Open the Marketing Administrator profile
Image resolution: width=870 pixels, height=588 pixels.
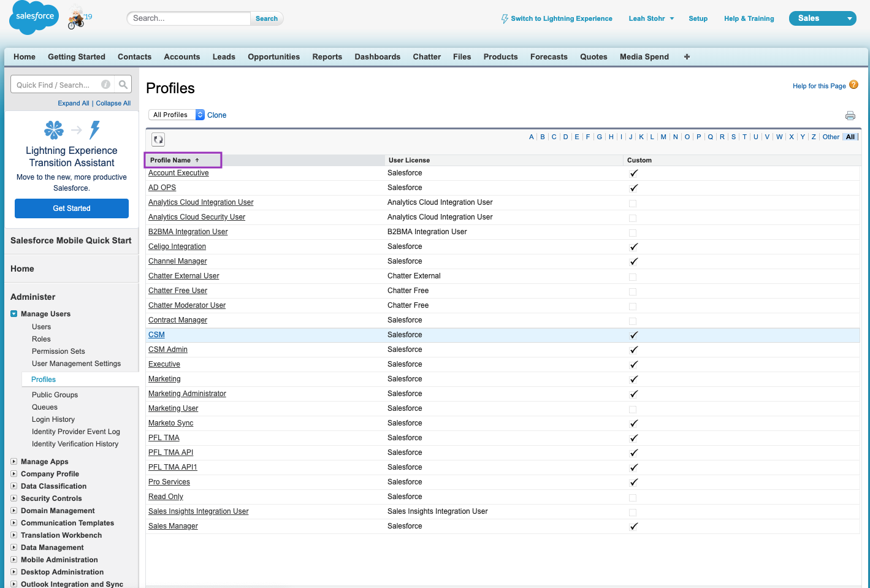[x=187, y=394]
